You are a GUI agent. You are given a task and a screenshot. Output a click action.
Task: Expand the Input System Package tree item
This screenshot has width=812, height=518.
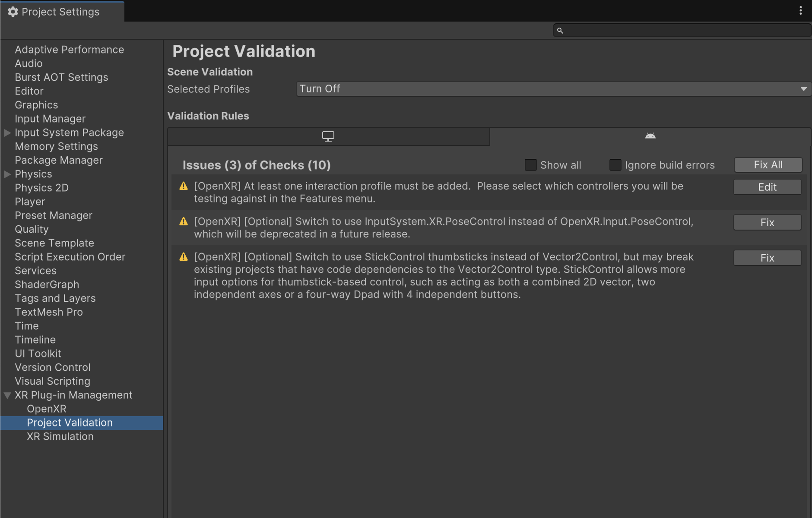(x=7, y=133)
